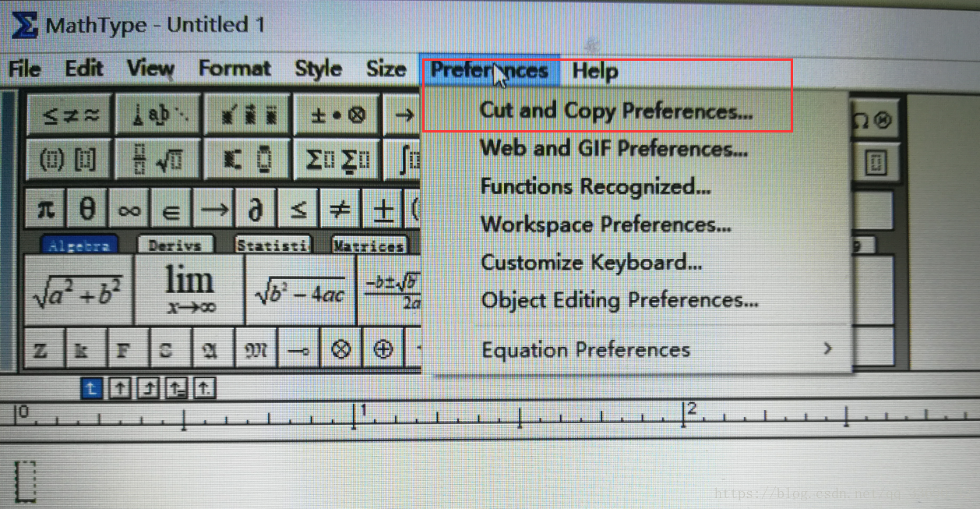Insert the ≤ symbol from the symbol bar
980x509 pixels.
298,209
